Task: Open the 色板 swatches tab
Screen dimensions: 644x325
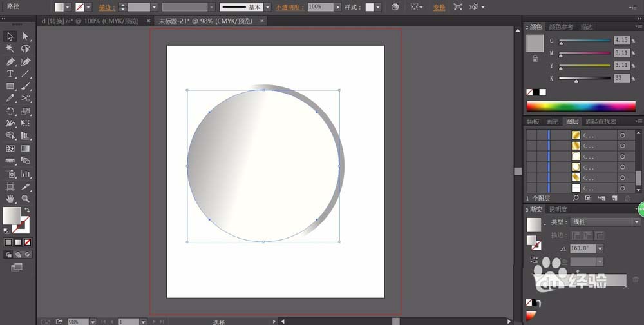Action: point(533,121)
